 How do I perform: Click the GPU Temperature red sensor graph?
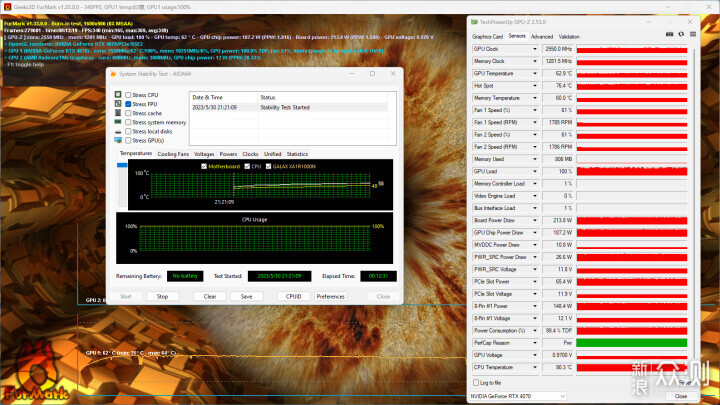(632, 73)
